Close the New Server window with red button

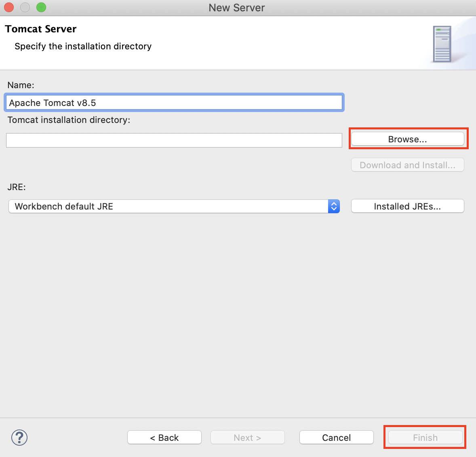pos(9,7)
